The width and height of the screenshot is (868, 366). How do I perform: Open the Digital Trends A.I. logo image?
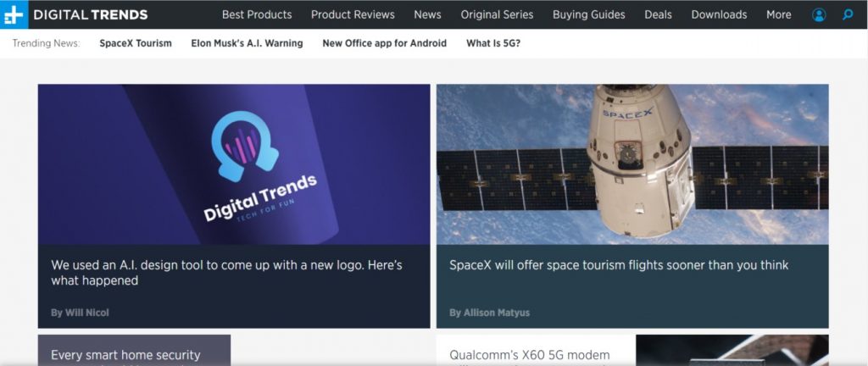234,164
